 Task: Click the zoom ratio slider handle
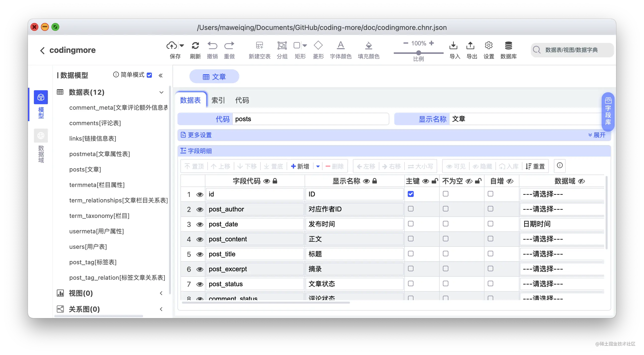pyautogui.click(x=418, y=53)
